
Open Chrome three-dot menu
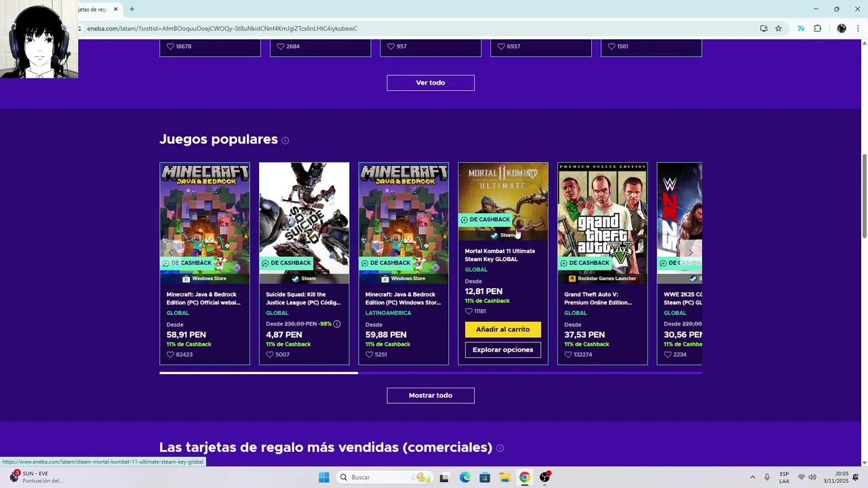point(859,28)
